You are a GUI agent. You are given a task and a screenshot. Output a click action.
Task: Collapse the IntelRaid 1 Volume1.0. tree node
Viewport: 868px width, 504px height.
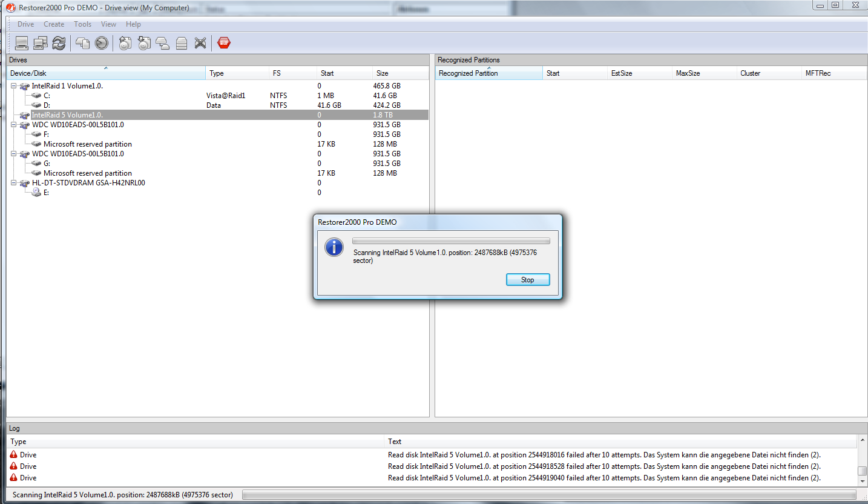pyautogui.click(x=14, y=86)
